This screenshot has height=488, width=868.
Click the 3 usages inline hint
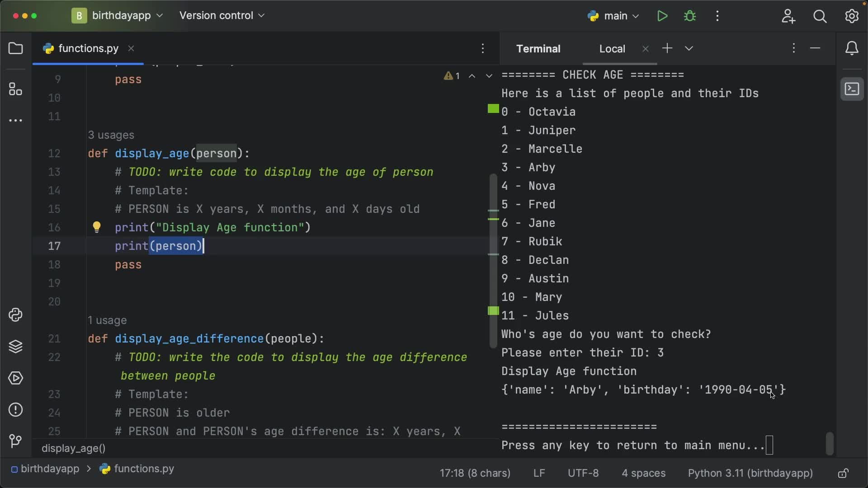tap(111, 135)
